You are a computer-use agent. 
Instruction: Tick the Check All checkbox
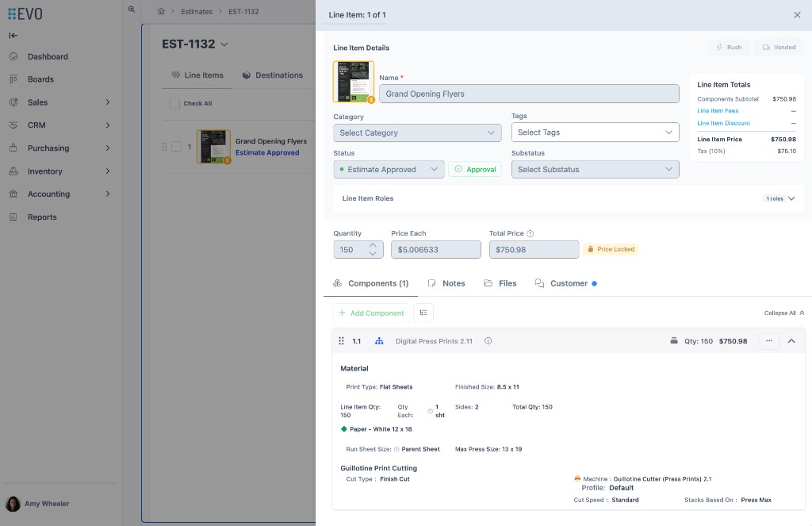174,104
